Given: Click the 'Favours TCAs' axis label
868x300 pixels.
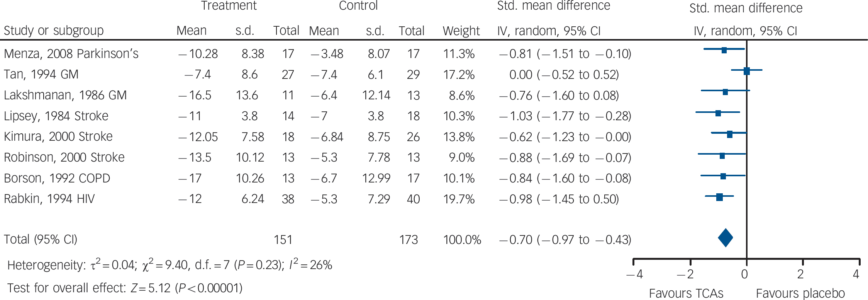Looking at the screenshot, I should [686, 293].
